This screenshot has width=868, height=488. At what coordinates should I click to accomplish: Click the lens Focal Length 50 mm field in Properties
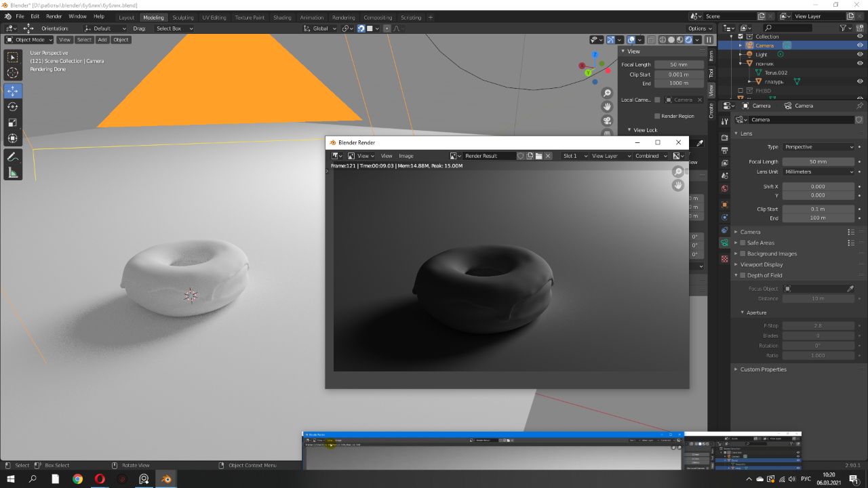(x=818, y=162)
